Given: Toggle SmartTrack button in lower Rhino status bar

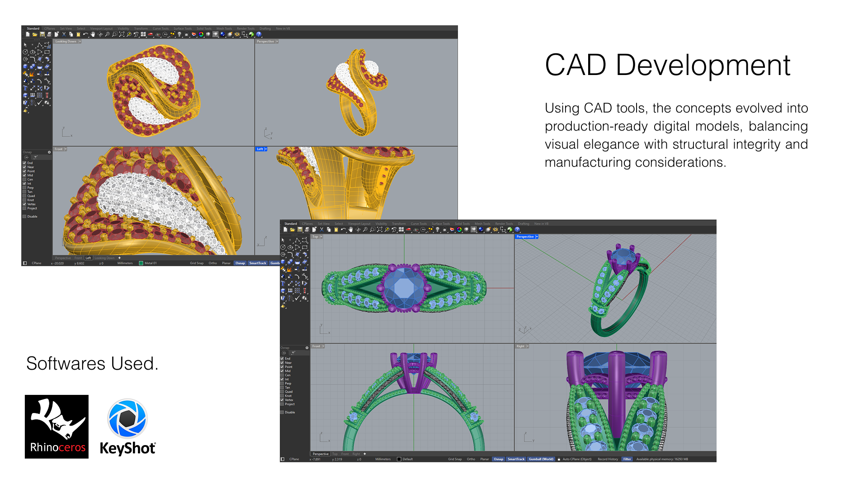Looking at the screenshot, I should click(516, 459).
